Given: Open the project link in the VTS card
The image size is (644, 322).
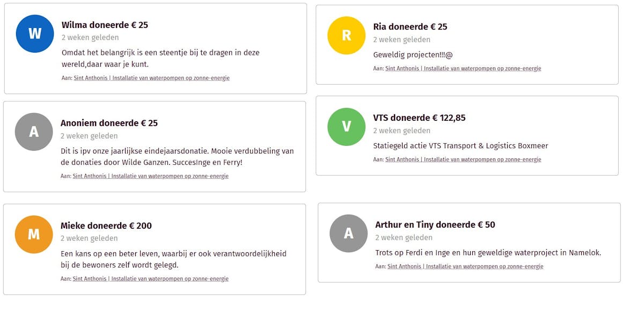Looking at the screenshot, I should pyautogui.click(x=463, y=159).
